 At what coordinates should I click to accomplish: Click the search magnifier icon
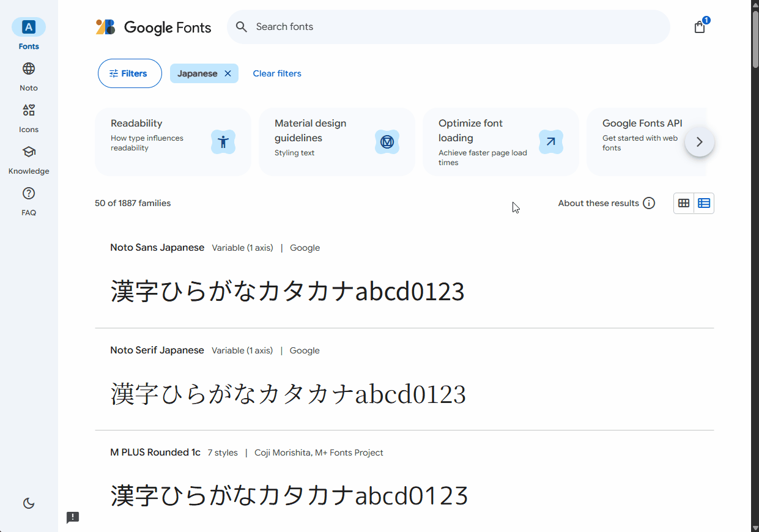[x=241, y=27]
